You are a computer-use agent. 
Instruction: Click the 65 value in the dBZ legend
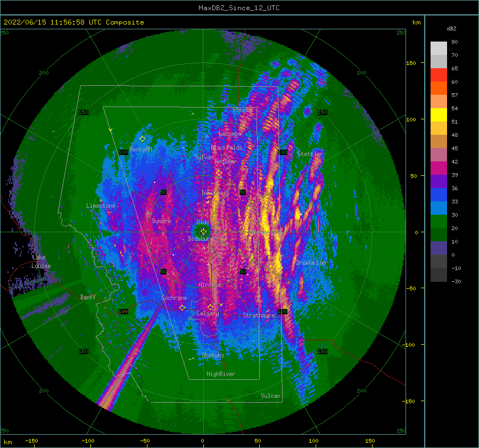point(455,69)
